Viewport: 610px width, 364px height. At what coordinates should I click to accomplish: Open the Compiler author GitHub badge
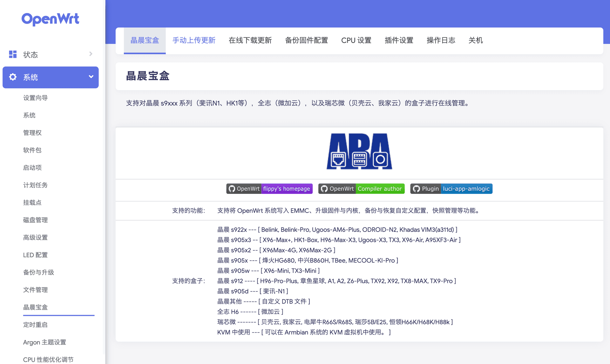tap(361, 189)
